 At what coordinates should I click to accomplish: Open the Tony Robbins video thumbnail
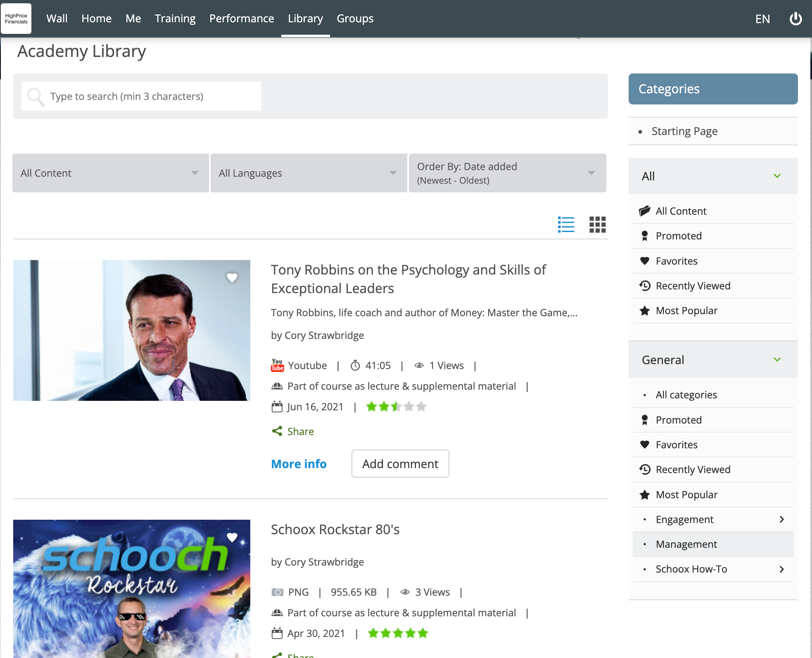pos(132,330)
